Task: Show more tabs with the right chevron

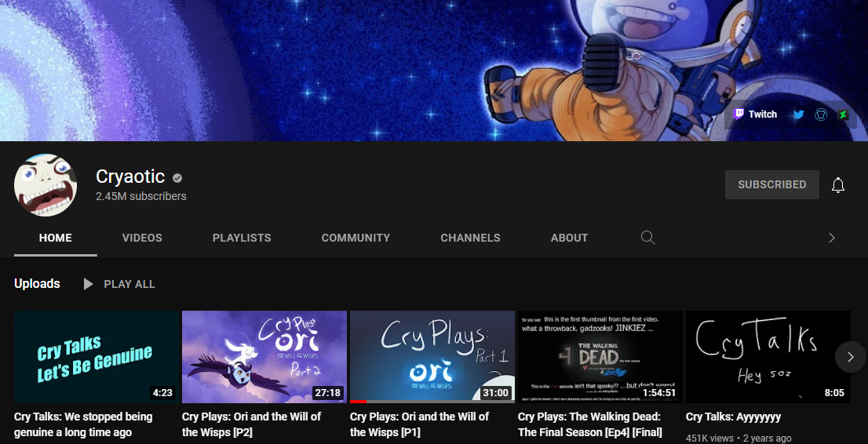Action: coord(831,238)
